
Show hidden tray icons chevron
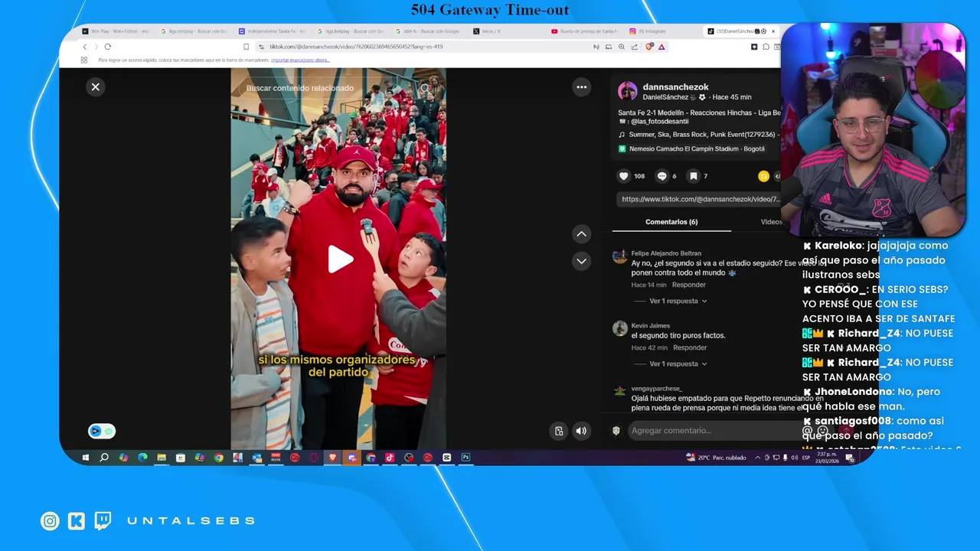point(758,458)
